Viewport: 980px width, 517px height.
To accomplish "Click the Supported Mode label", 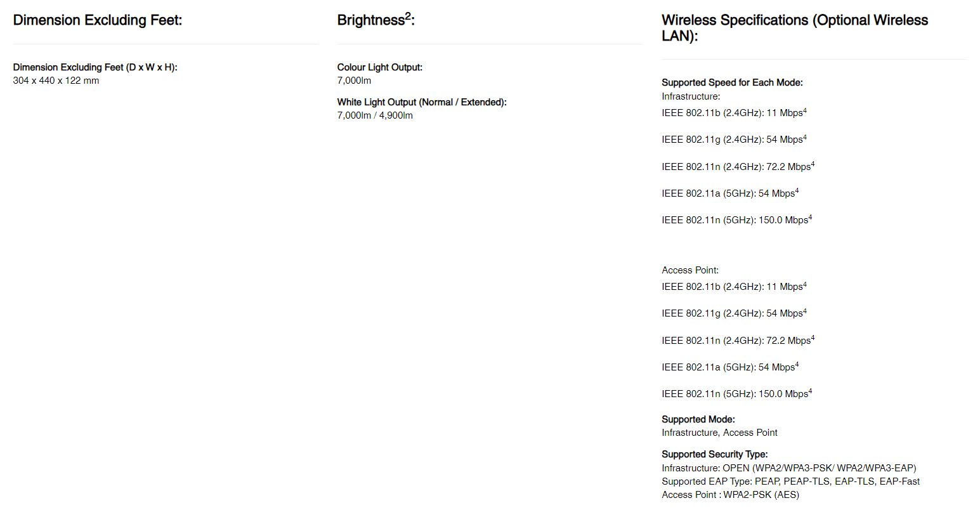I will [698, 419].
